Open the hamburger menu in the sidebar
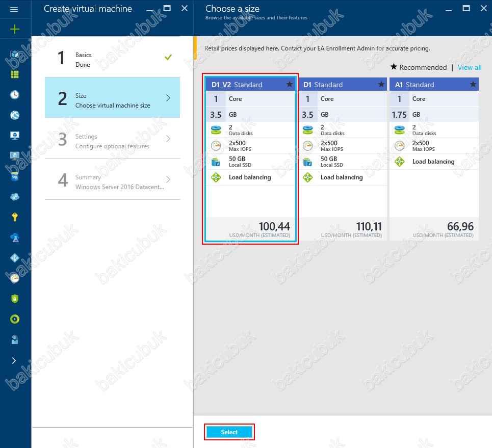Image resolution: width=492 pixels, height=448 pixels. coord(14,9)
